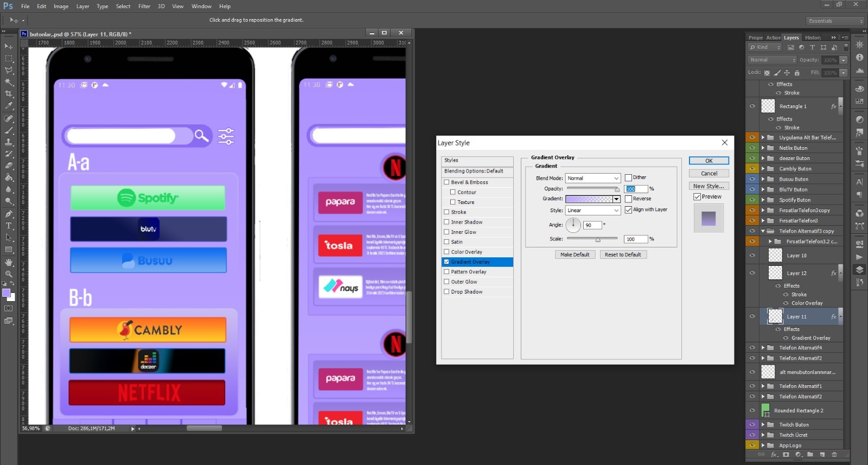Filter layers by type T icon

click(812, 47)
